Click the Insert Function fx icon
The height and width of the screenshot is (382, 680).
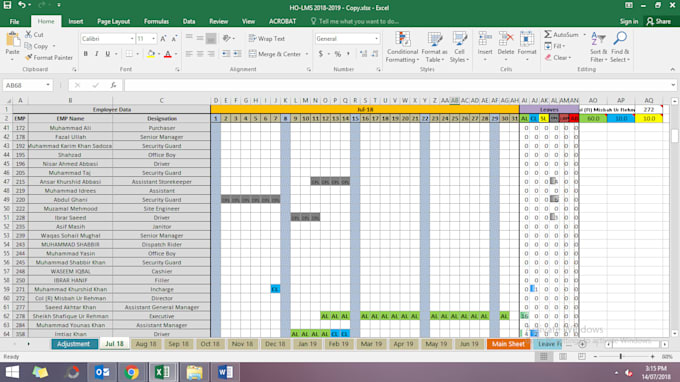[113, 85]
